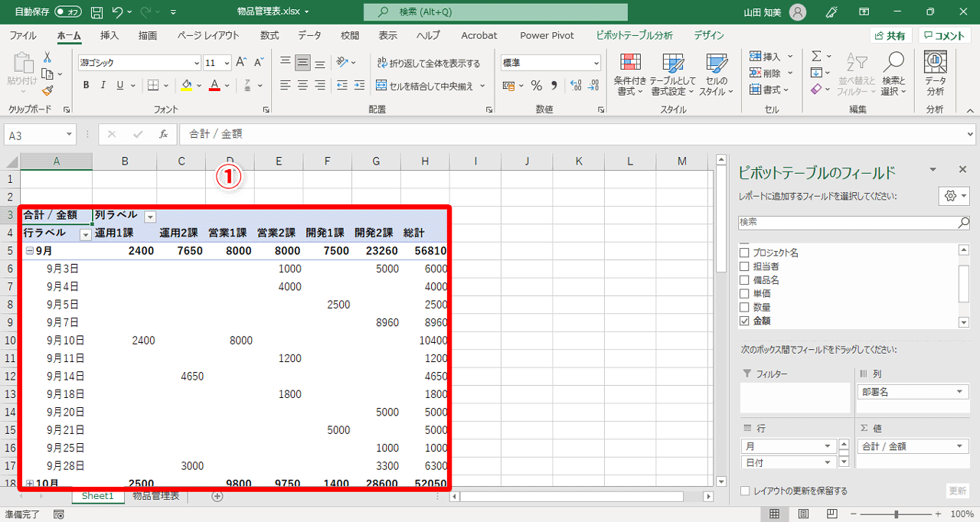Open the ピボットテーブル分析 tab
Viewport: 980px width, 522px height.
[635, 35]
